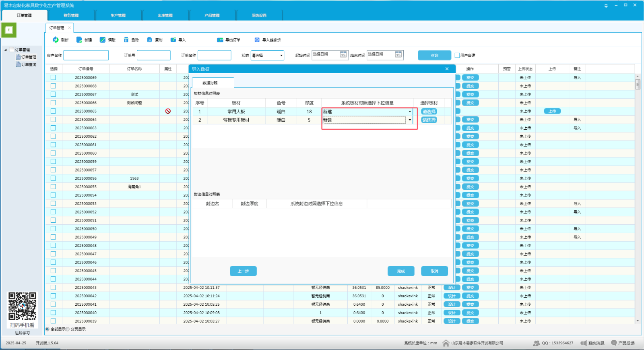Tick checkbox for order 2025000040
This screenshot has width=644, height=350.
[53, 313]
